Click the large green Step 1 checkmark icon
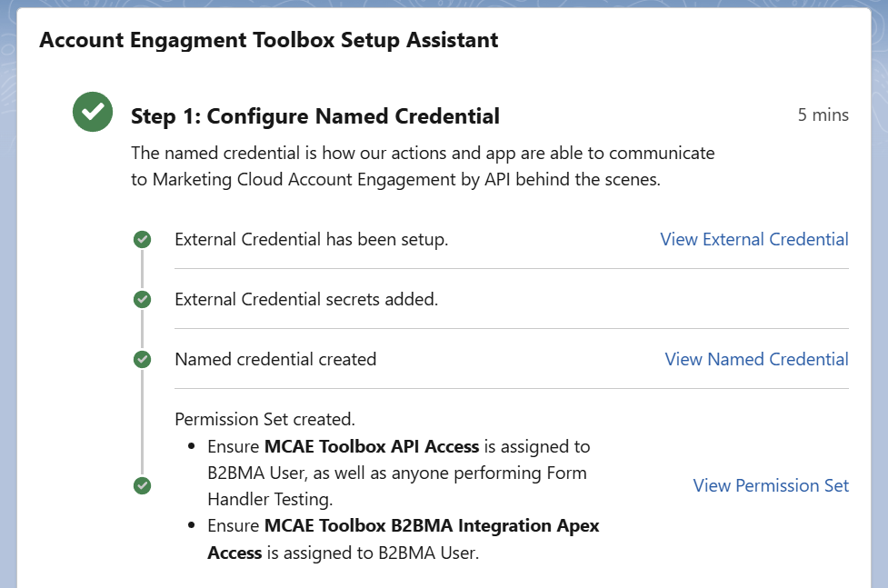Screen dimensions: 888x588 (x=93, y=112)
